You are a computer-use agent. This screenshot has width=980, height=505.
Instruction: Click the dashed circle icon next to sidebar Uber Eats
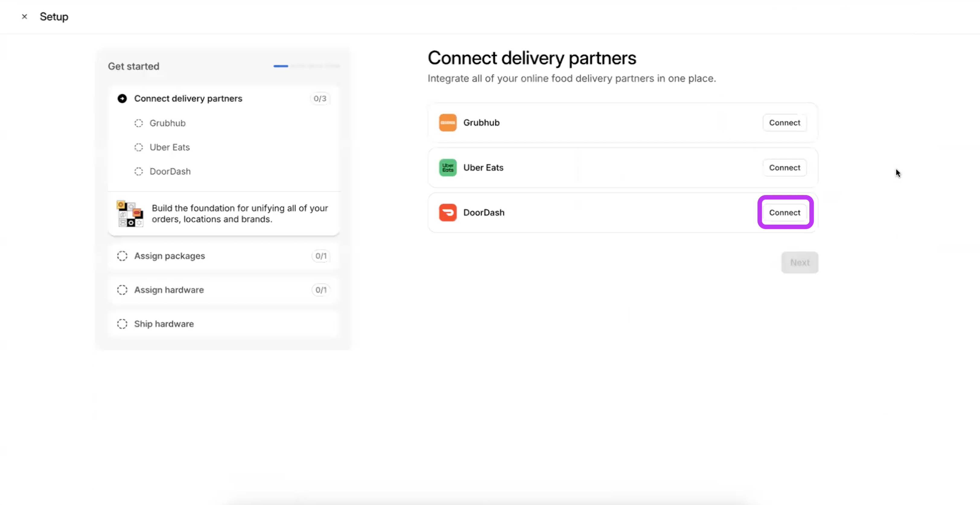pyautogui.click(x=138, y=147)
